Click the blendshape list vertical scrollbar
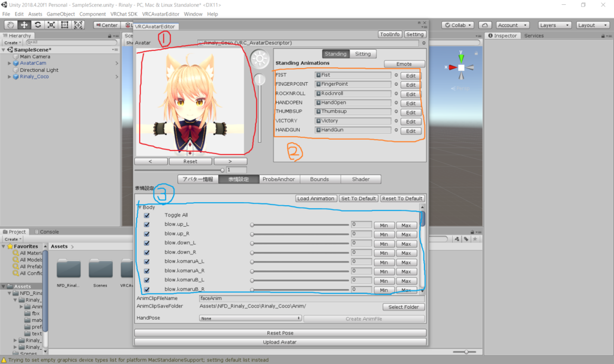Viewport: 614px width, 364px height. [x=423, y=248]
